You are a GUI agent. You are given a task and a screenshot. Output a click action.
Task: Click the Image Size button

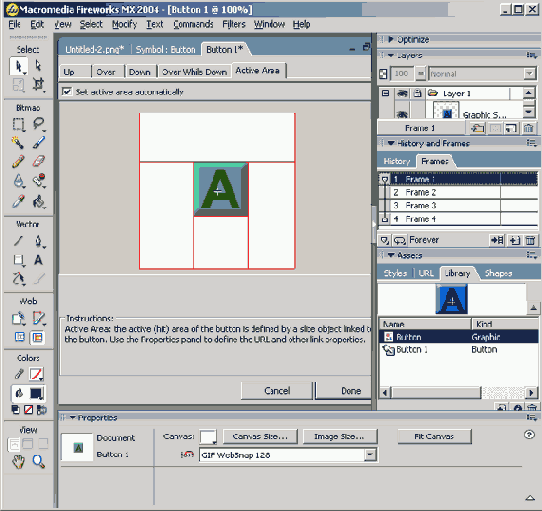[340, 437]
